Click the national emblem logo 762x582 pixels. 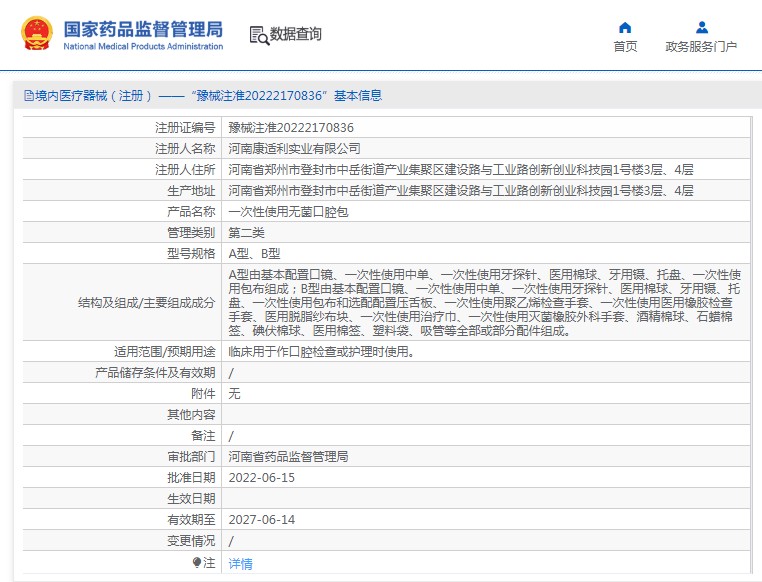tap(37, 34)
